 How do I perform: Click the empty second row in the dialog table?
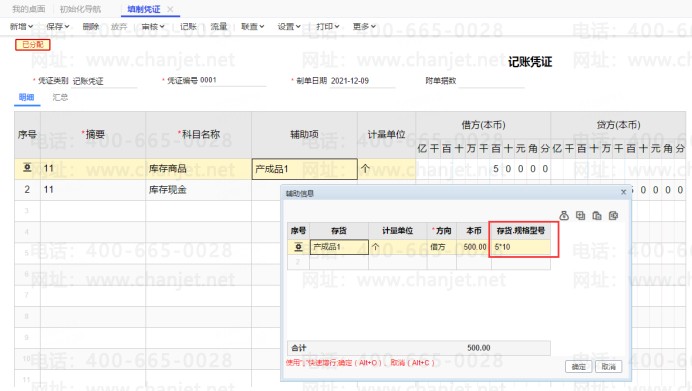[x=418, y=262]
